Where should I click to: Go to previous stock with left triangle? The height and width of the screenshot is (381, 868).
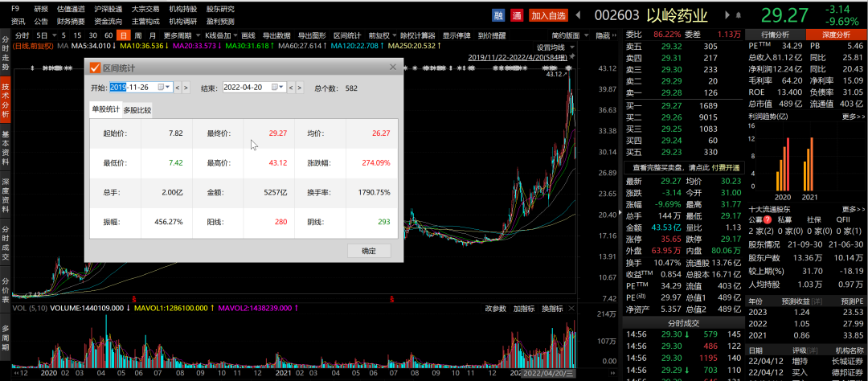[578, 15]
